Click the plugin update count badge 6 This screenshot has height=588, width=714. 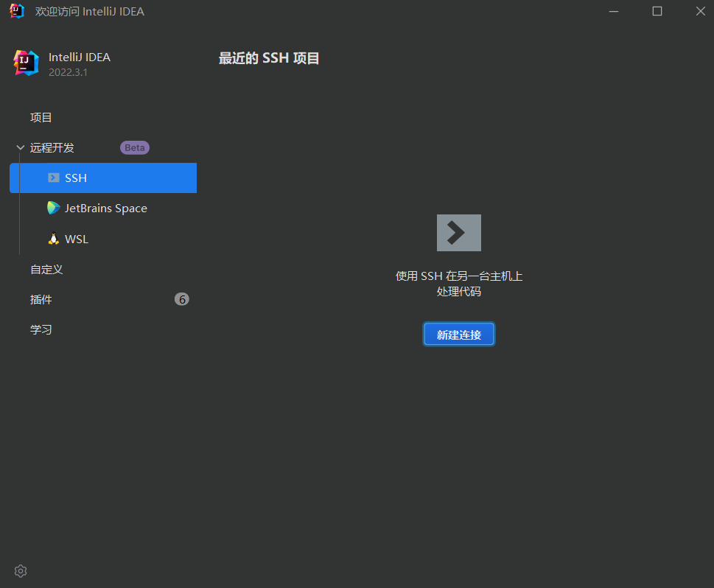click(182, 299)
